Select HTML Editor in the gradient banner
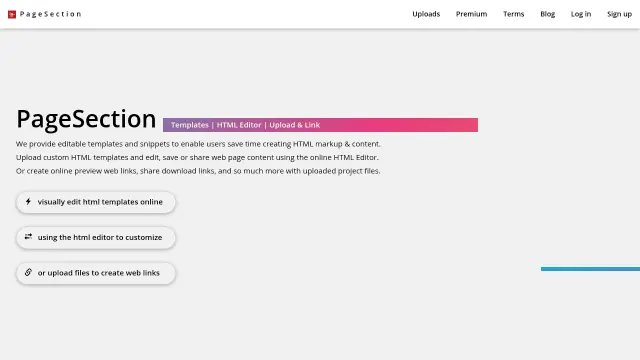Viewport: 640px width, 360px height. [x=239, y=125]
